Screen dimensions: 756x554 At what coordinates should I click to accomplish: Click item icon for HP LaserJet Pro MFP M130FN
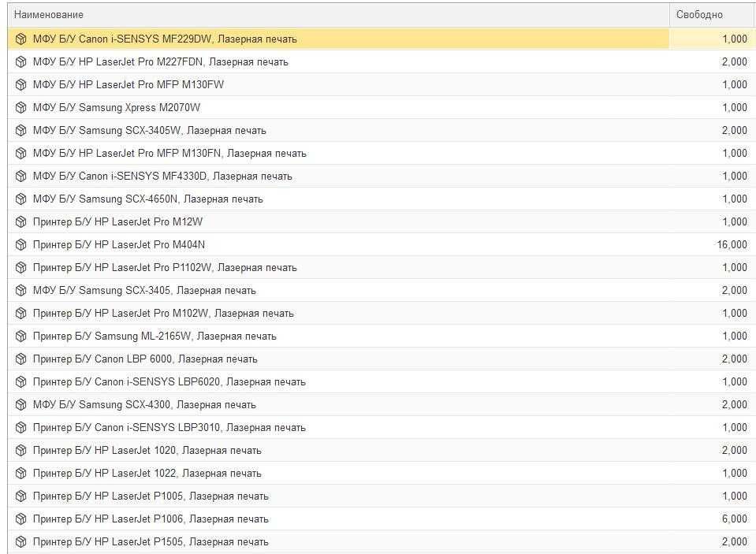20,154
